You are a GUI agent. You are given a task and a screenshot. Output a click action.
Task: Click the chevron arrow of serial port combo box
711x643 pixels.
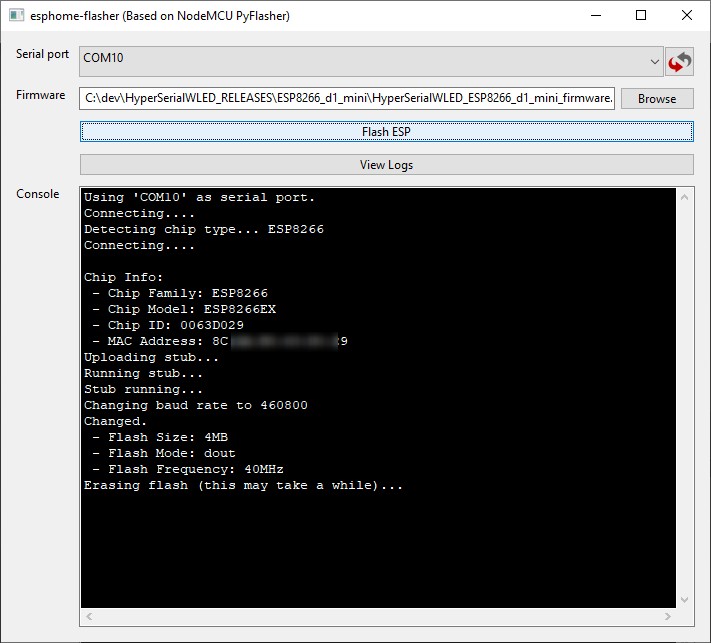(654, 62)
